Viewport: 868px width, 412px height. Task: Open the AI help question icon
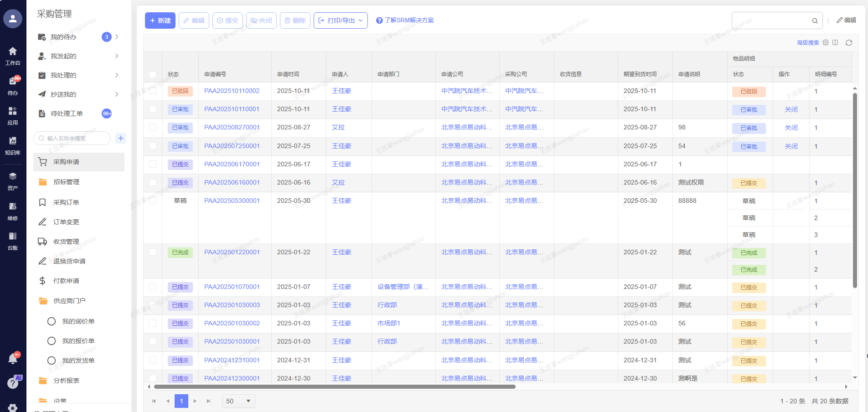click(13, 383)
